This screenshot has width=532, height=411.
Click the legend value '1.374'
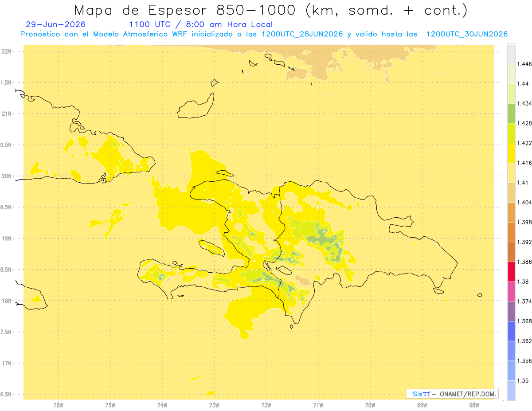(524, 301)
